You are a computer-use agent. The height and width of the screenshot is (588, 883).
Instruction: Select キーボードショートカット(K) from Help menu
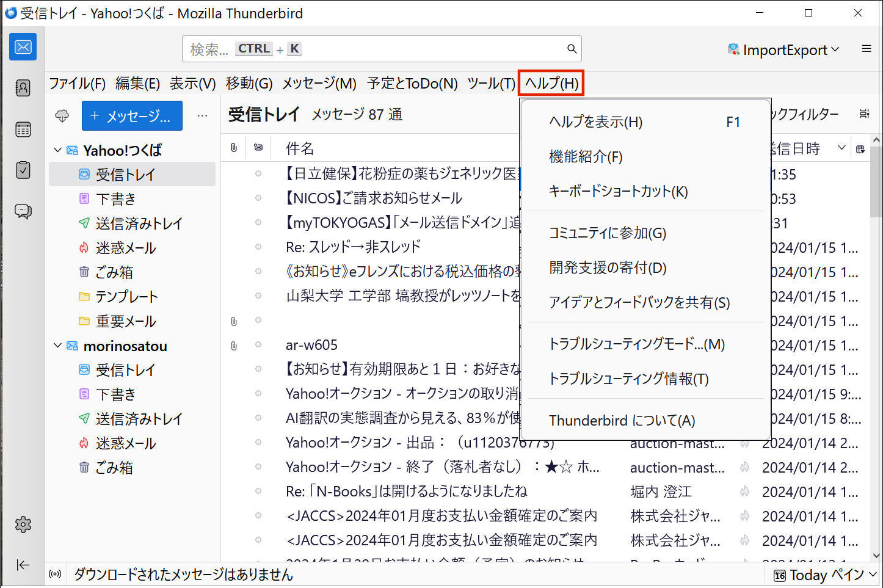click(x=618, y=192)
